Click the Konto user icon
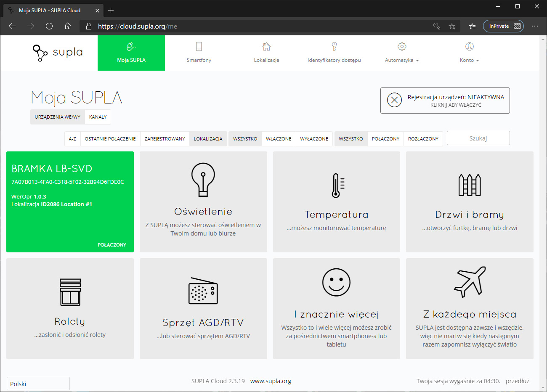Image resolution: width=547 pixels, height=392 pixels. click(470, 46)
